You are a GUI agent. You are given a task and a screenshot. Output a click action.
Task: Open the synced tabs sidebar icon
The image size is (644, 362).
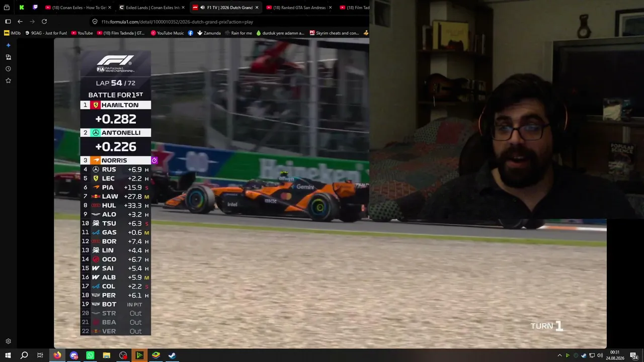[x=8, y=57]
